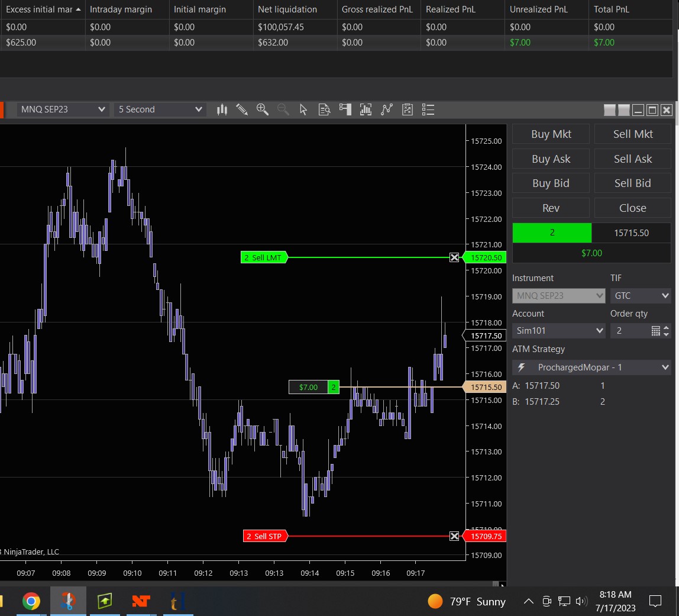The image size is (679, 616).
Task: Open the chart bar style icon
Action: pos(222,109)
